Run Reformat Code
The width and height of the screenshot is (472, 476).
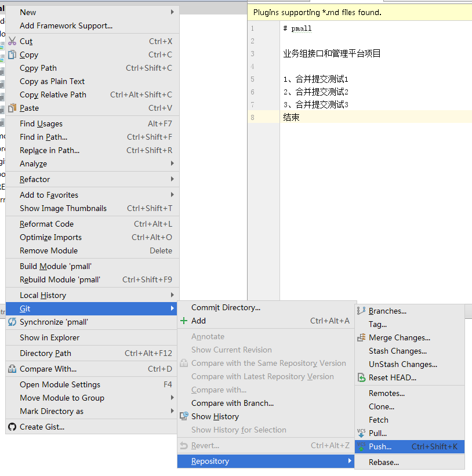click(x=92, y=224)
